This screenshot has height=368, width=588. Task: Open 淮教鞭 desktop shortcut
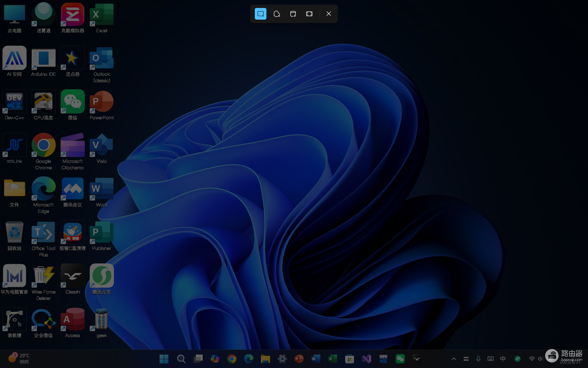coord(14,323)
